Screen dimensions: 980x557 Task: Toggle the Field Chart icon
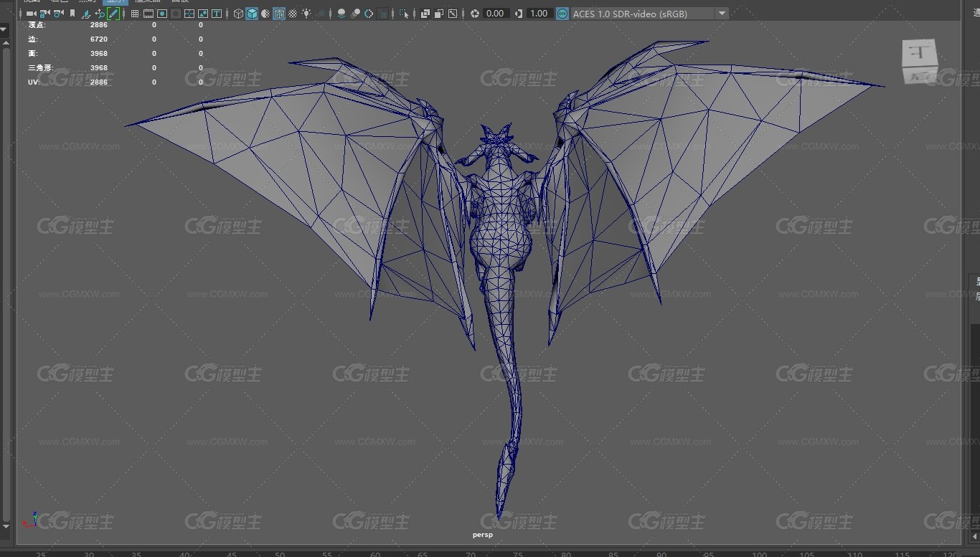[x=189, y=14]
